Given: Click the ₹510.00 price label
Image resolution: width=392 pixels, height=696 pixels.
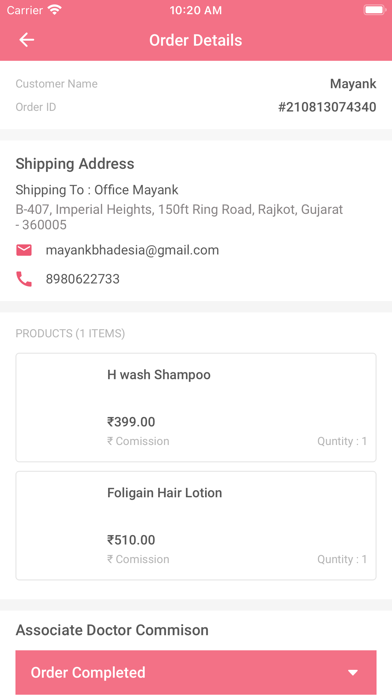Looking at the screenshot, I should (x=131, y=540).
